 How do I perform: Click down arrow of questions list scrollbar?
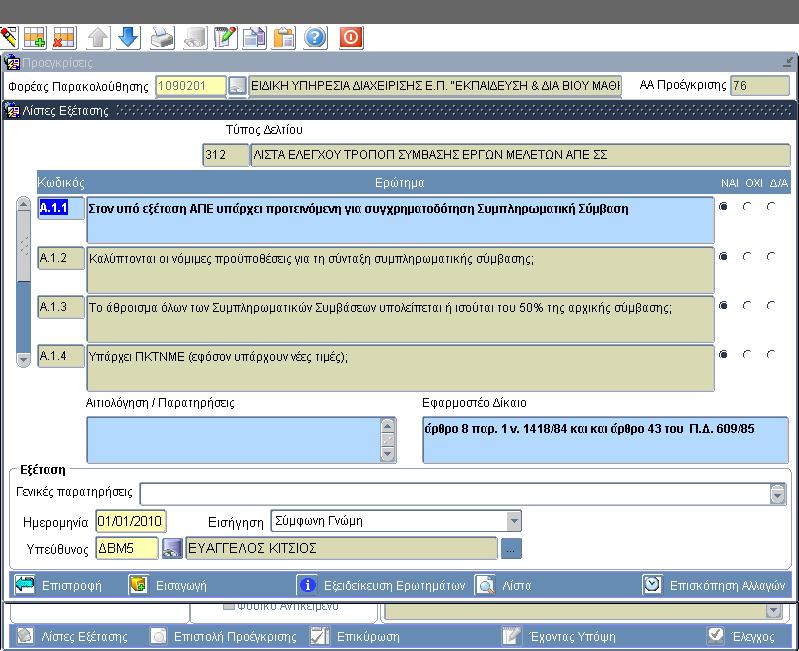tap(23, 359)
